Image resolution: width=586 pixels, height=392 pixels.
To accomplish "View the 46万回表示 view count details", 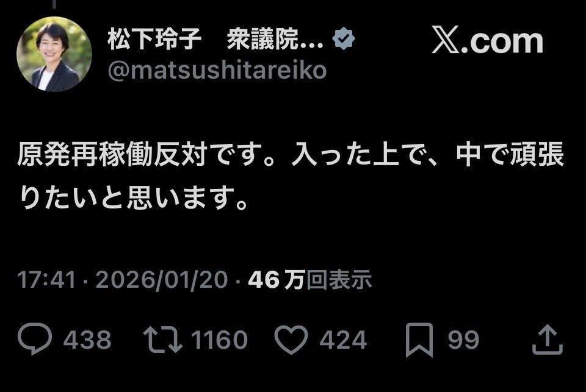I will [x=310, y=280].
